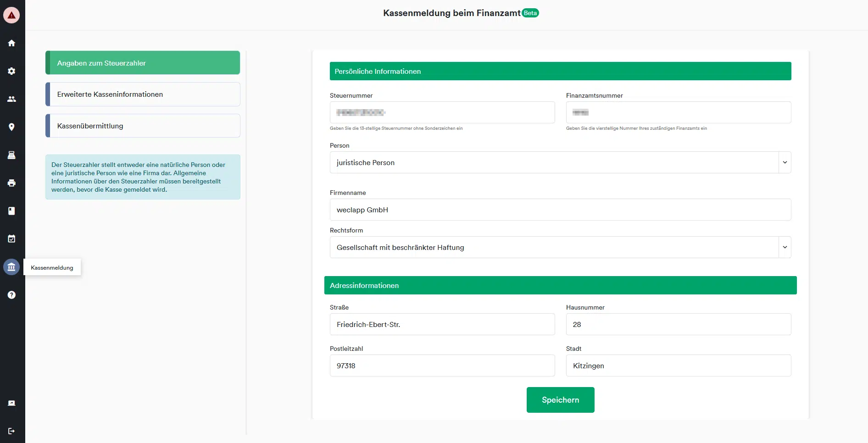This screenshot has width=868, height=443.
Task: Select the Angaben zum Steuerzahler step
Action: pyautogui.click(x=143, y=63)
